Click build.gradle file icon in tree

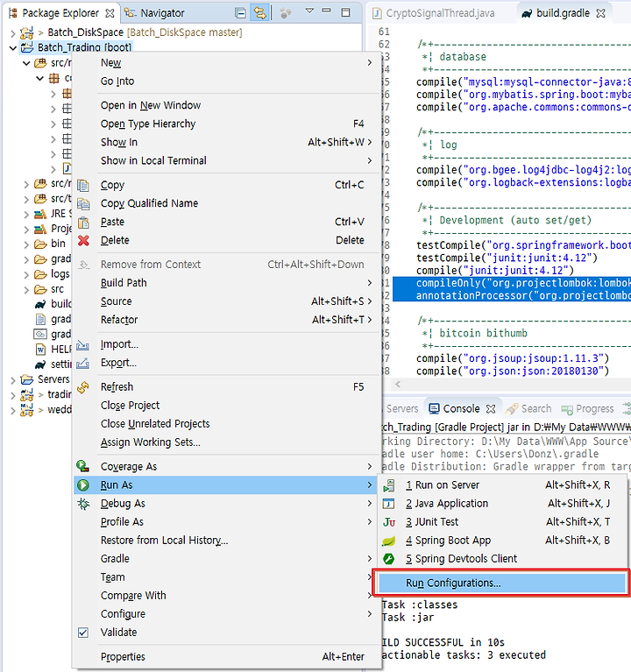click(40, 304)
